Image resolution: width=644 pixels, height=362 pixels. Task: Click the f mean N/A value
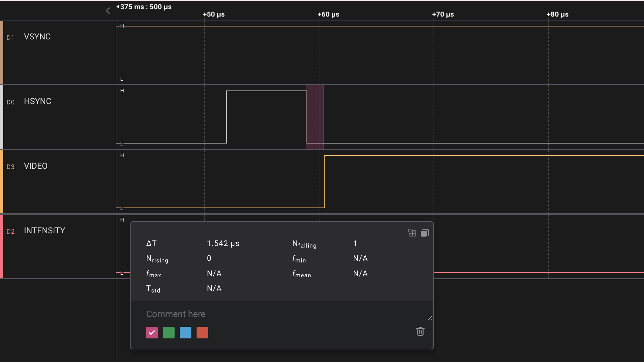(x=360, y=273)
